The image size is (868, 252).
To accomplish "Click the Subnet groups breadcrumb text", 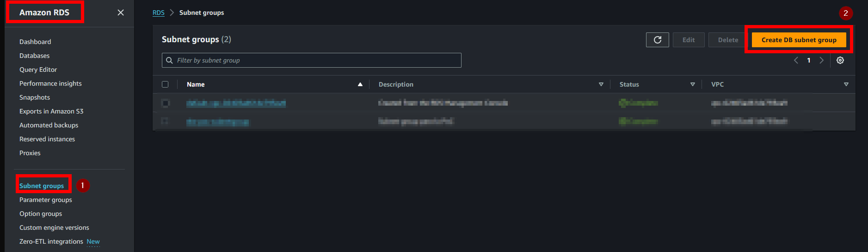I will point(202,13).
